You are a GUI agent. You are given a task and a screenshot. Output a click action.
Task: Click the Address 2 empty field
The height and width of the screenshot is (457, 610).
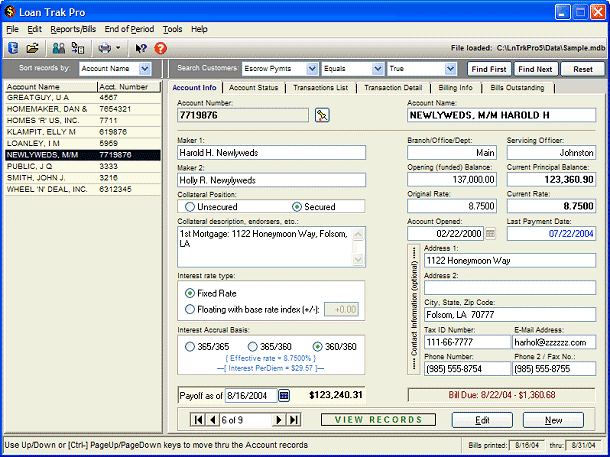[x=510, y=288]
